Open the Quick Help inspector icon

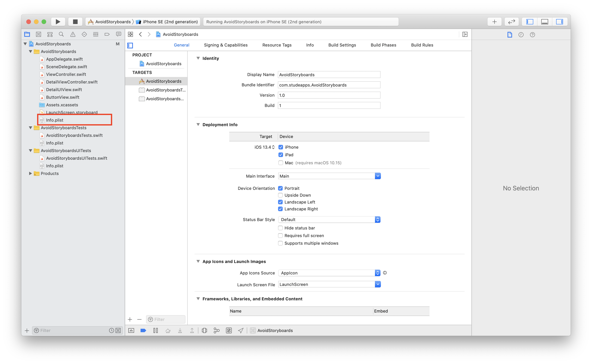532,35
